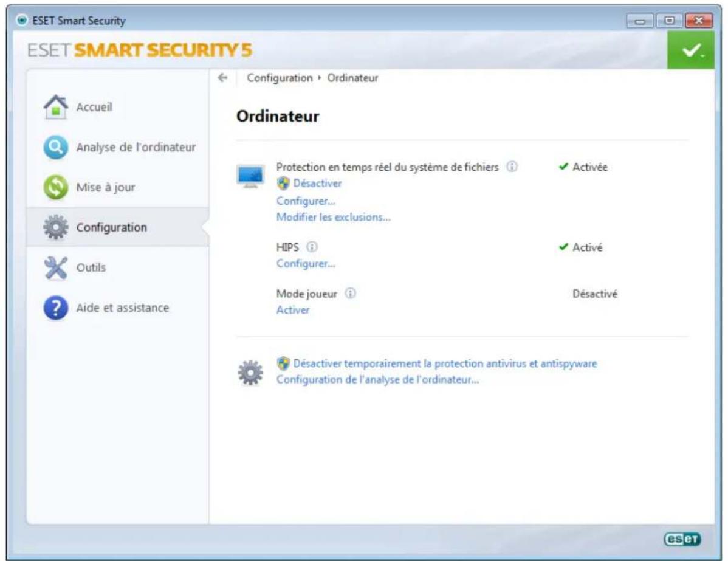Screen dimensions: 728x561
Task: Click the green Mise à jour refresh icon
Action: (x=56, y=187)
